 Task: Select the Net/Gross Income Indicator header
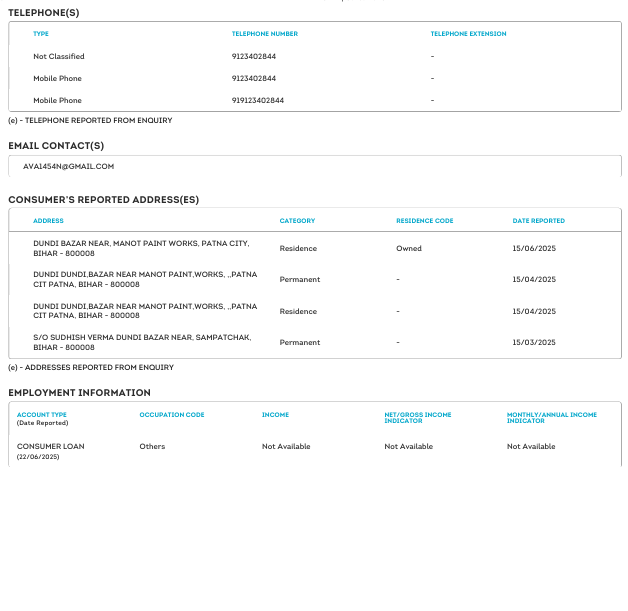(417, 417)
